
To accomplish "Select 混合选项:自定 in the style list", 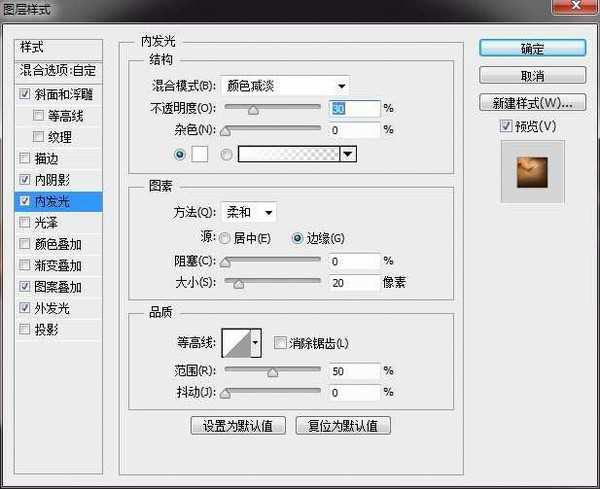I will 60,71.
